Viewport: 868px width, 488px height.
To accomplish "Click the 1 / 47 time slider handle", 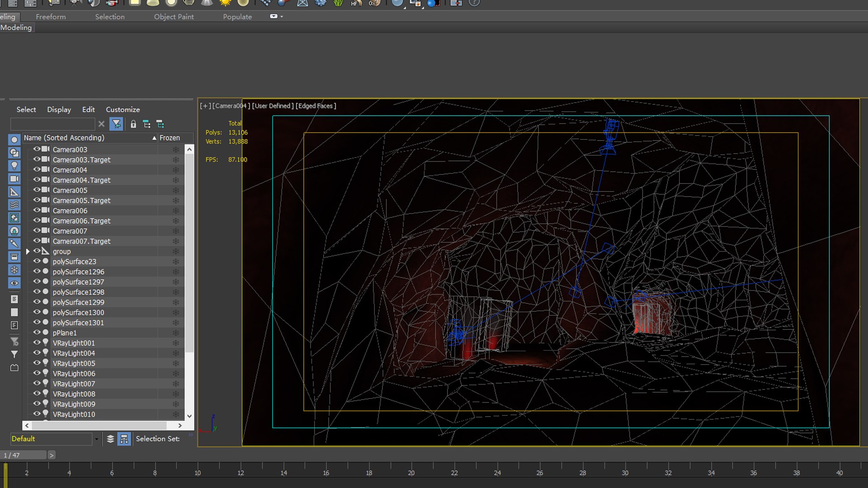I will 24,455.
